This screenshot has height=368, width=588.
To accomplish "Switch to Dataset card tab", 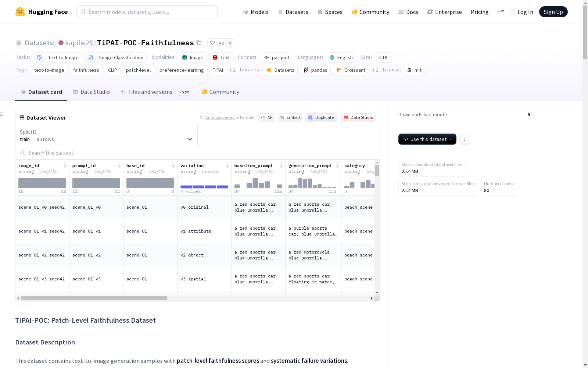I will pos(41,92).
